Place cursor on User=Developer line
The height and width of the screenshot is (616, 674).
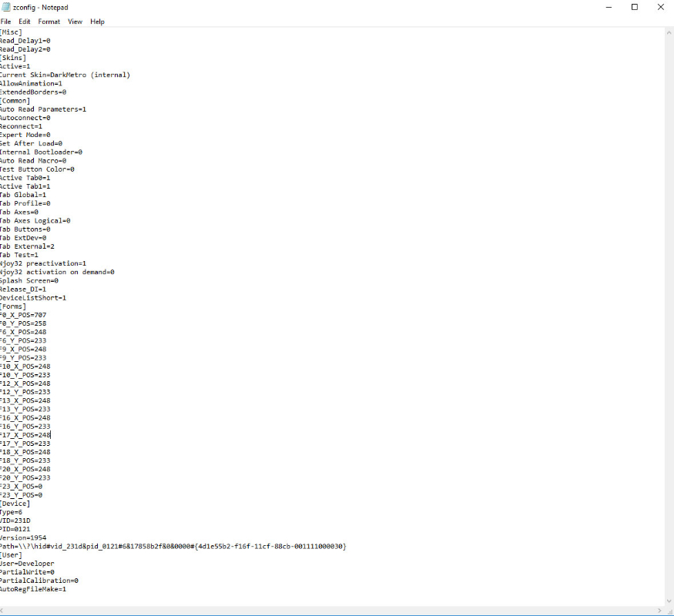coord(27,564)
